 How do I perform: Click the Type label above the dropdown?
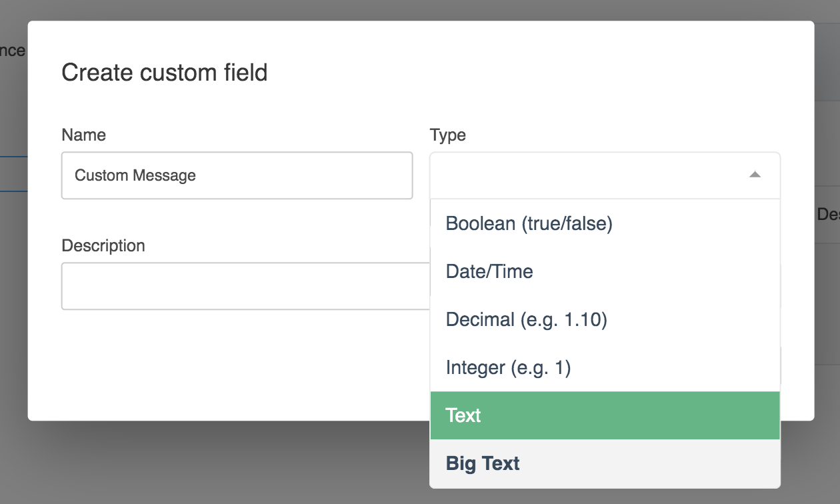click(x=447, y=135)
